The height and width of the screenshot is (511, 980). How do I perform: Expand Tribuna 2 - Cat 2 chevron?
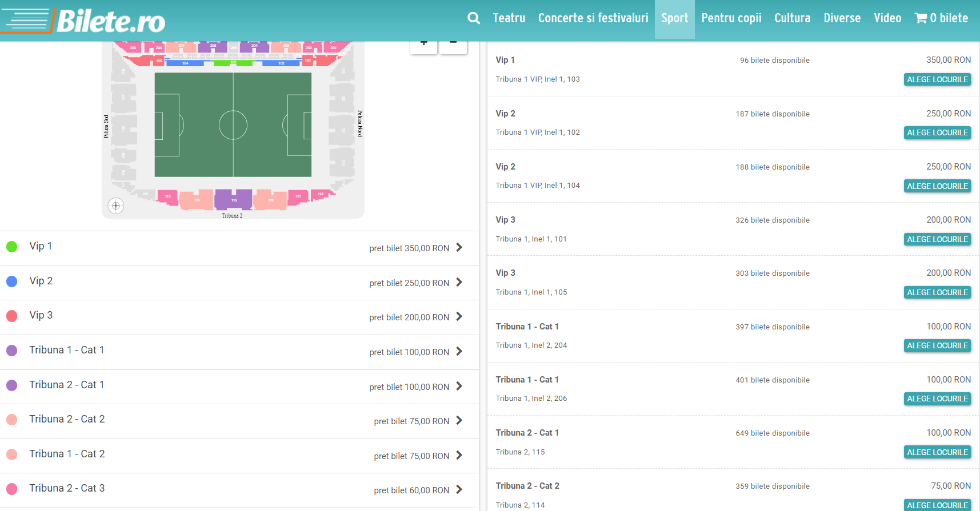(459, 421)
